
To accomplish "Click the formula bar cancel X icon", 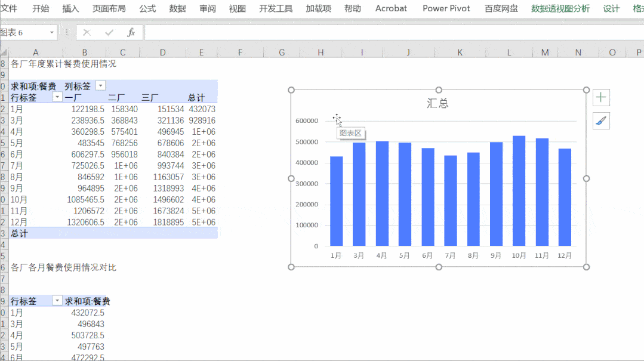I will click(x=87, y=32).
